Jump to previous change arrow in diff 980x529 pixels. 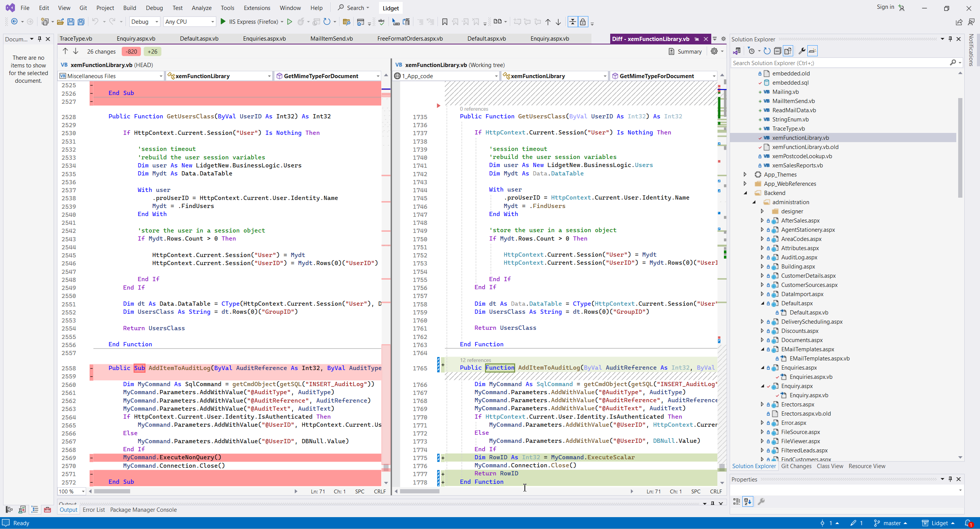coord(65,51)
